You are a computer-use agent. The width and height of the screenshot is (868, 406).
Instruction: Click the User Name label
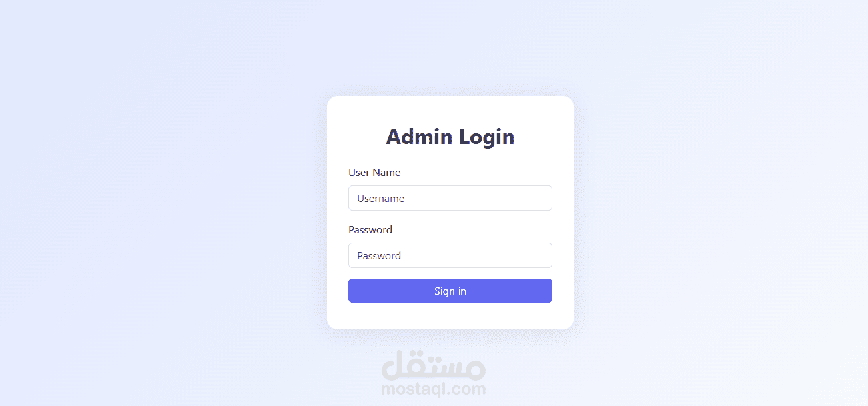pyautogui.click(x=374, y=172)
